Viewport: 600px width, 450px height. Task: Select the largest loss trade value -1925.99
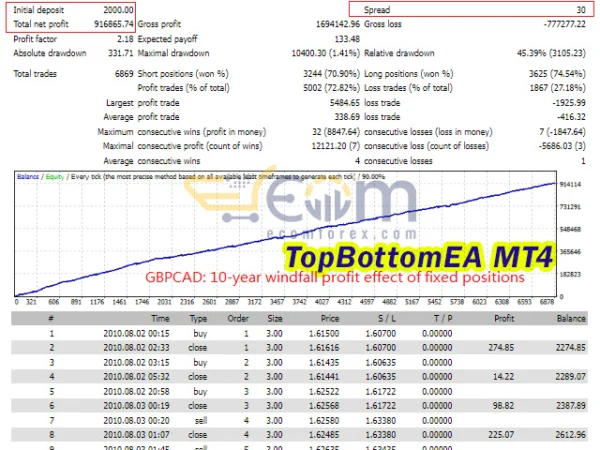coord(569,103)
